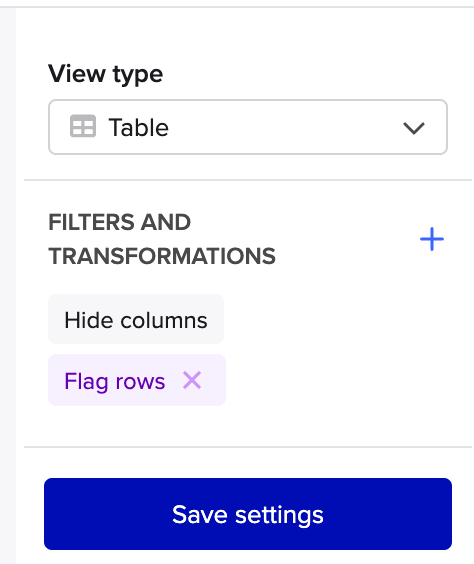Select the Hide columns transformation chip
Viewport: 474px width, 564px height.
pyautogui.click(x=136, y=319)
